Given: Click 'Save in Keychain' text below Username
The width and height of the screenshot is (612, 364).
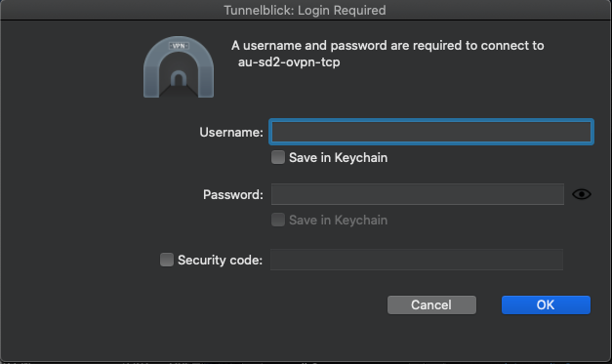Looking at the screenshot, I should [338, 158].
